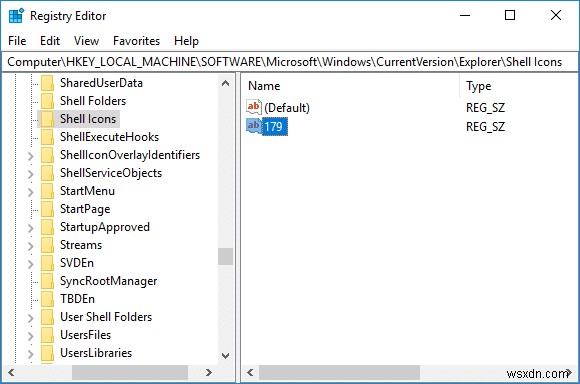Viewport: 580px width, 384px height.
Task: Close the Registry Editor window
Action: (556, 16)
